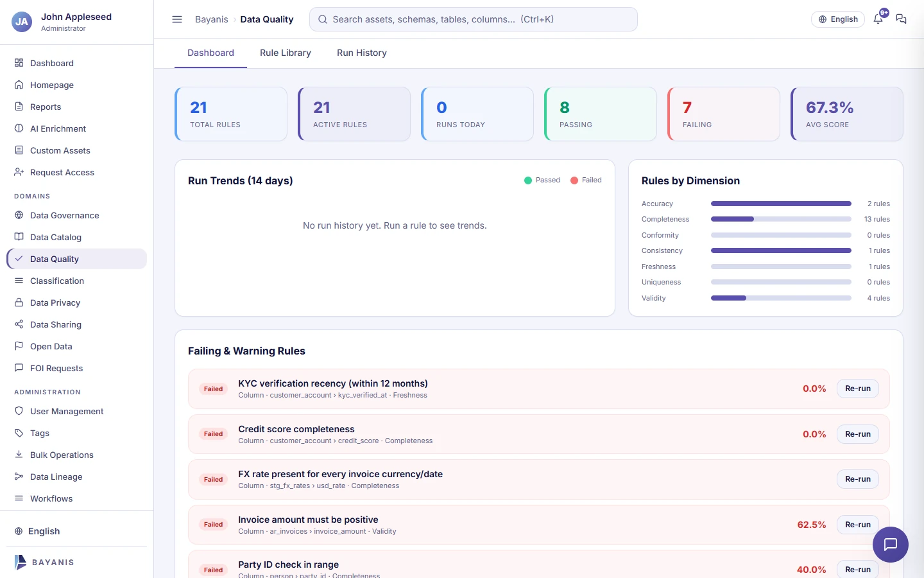This screenshot has height=578, width=924.
Task: Click the '13 rules' count for Completeness
Action: click(877, 219)
